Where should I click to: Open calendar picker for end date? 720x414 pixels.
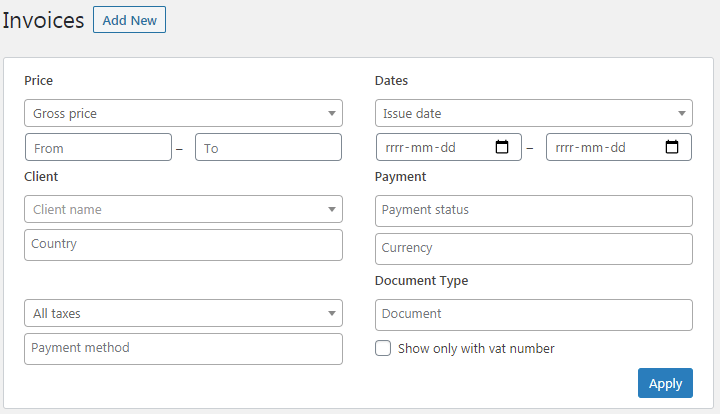tap(672, 147)
